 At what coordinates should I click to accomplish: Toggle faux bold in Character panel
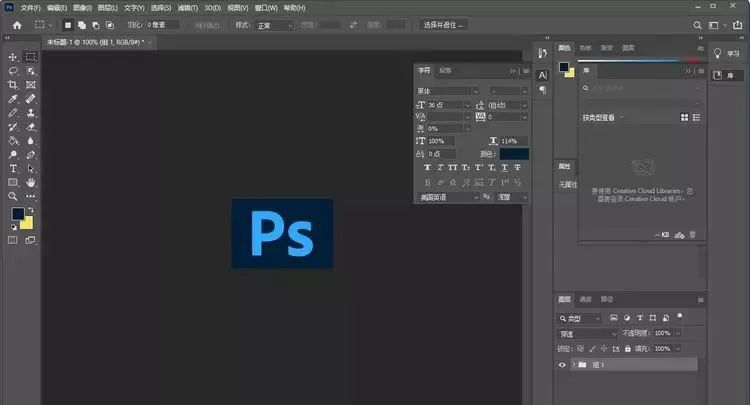tap(427, 167)
